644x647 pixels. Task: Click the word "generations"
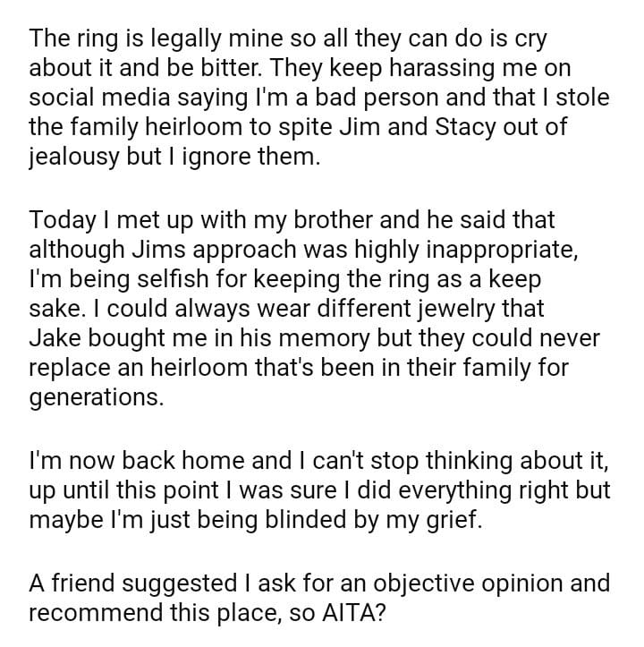[x=97, y=395]
